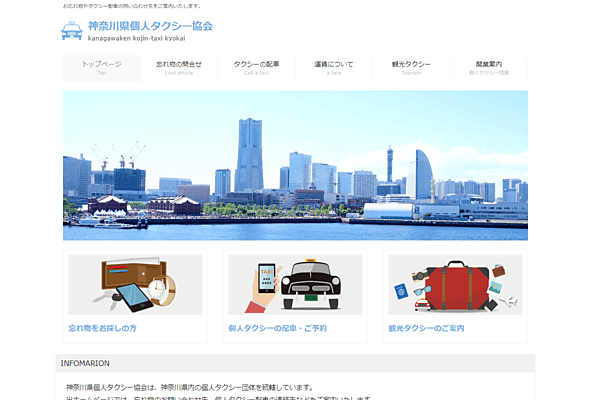The height and width of the screenshot is (400, 600).
Task: Open the 神奈川県個人タクシー協会 site title link
Action: pyautogui.click(x=150, y=26)
